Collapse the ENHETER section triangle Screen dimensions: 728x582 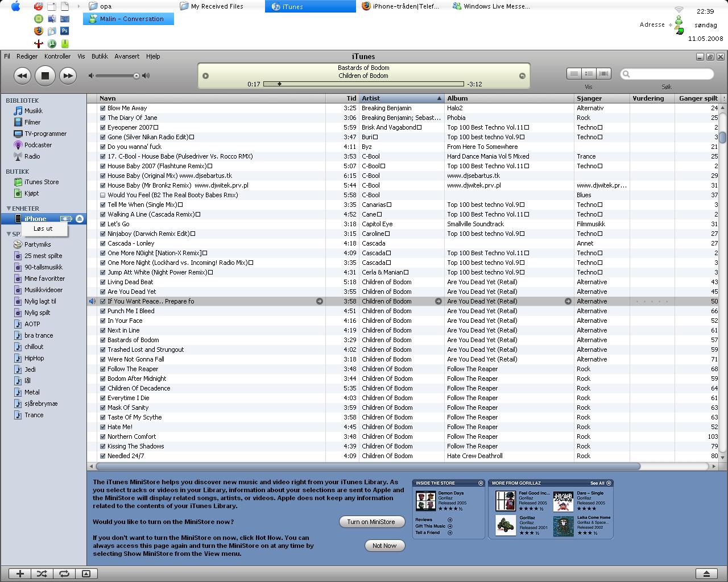tap(9, 209)
